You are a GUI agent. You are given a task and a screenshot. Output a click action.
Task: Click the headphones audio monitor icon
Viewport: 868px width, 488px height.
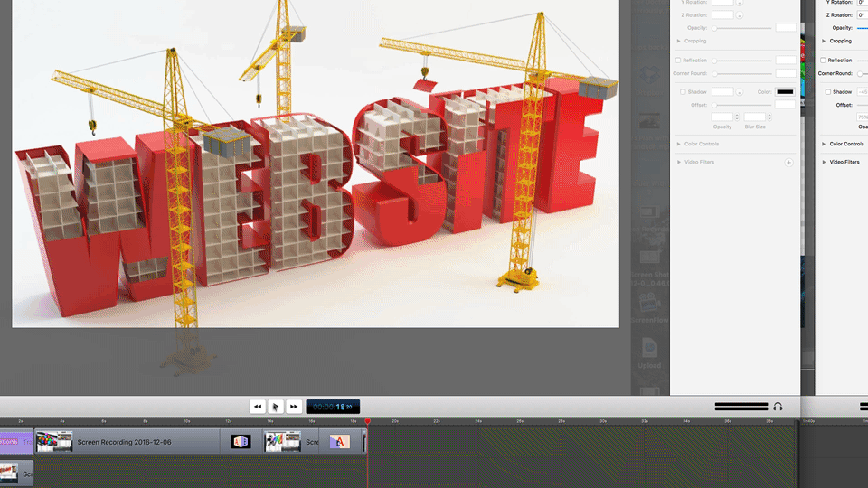click(778, 407)
